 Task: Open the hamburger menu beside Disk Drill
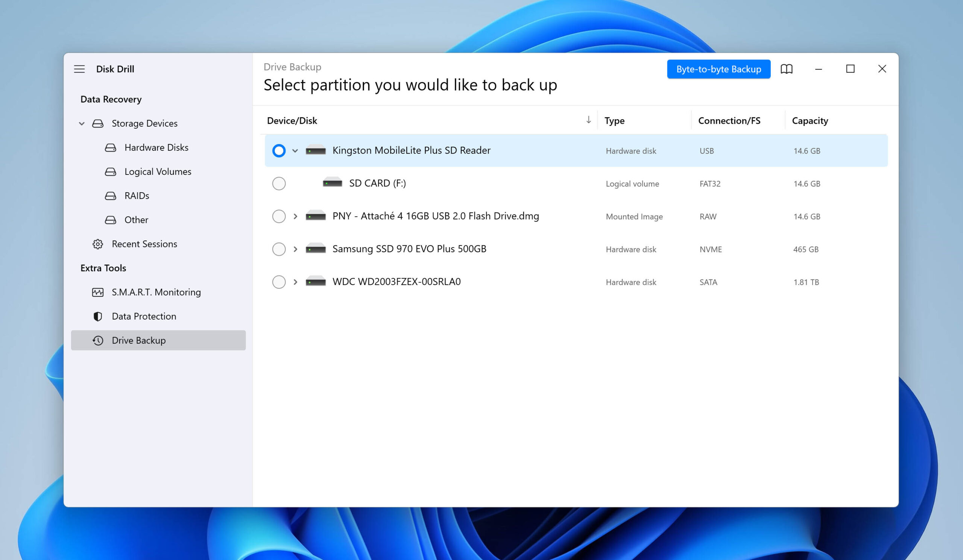pos(79,69)
